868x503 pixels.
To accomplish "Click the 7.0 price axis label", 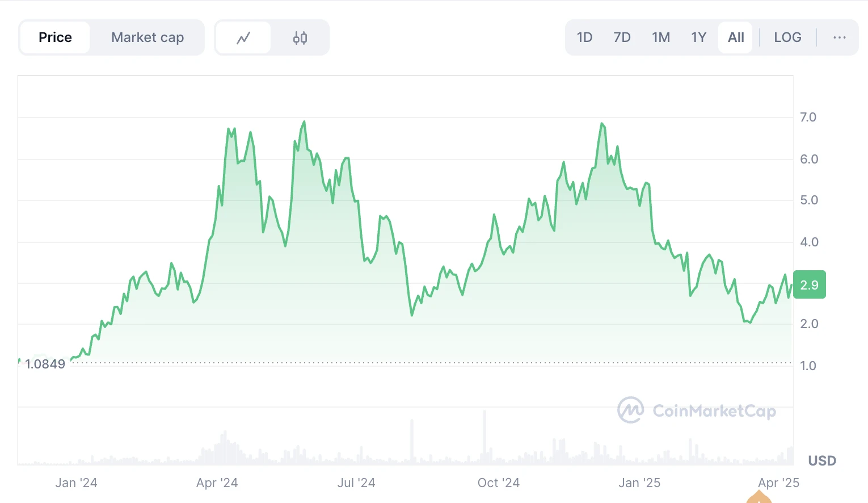I will (x=808, y=118).
